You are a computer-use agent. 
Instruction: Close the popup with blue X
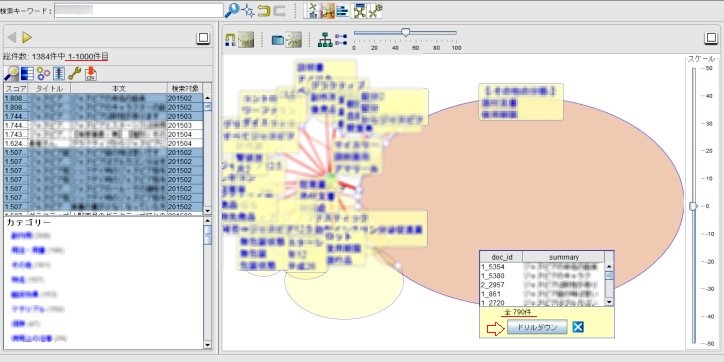coord(578,327)
